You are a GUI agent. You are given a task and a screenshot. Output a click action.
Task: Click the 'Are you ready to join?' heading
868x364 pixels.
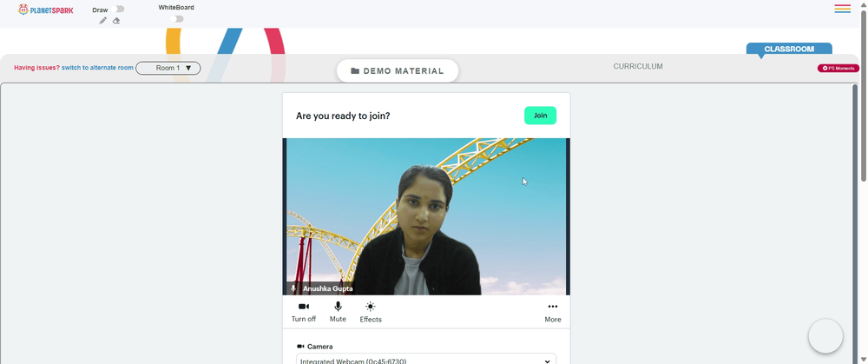coord(343,116)
